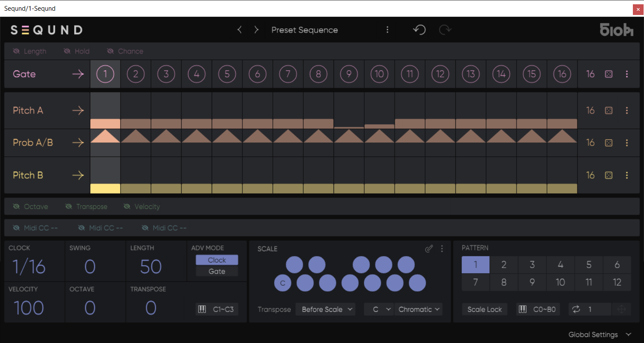
Task: Click the Scale Lock button
Action: (484, 310)
